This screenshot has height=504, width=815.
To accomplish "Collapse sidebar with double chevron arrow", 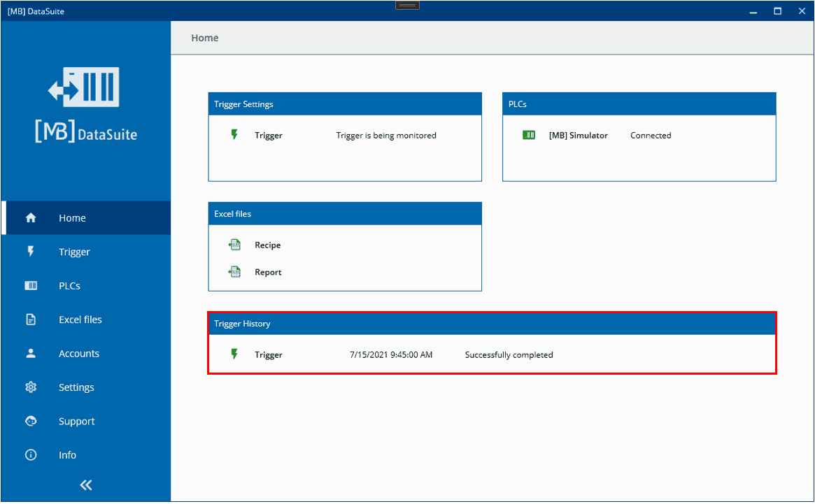I will tap(86, 484).
